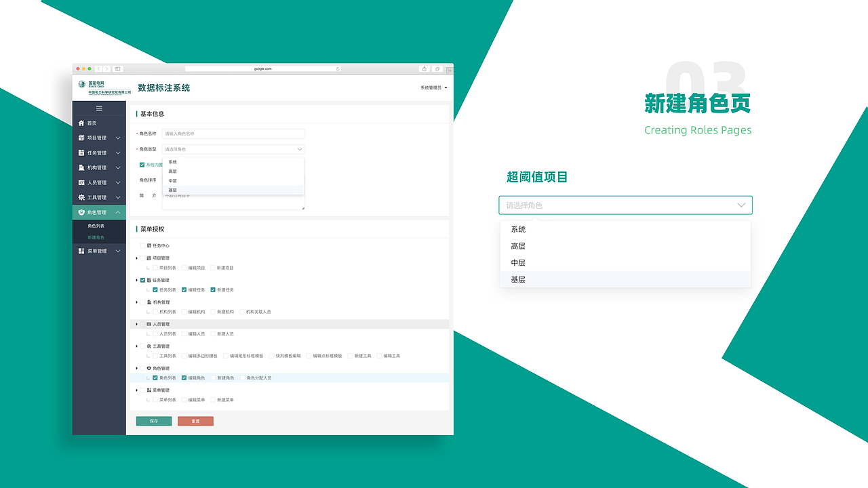The width and height of the screenshot is (868, 488).
Task: Select 基层 in the form dropdown list
Action: (x=233, y=190)
